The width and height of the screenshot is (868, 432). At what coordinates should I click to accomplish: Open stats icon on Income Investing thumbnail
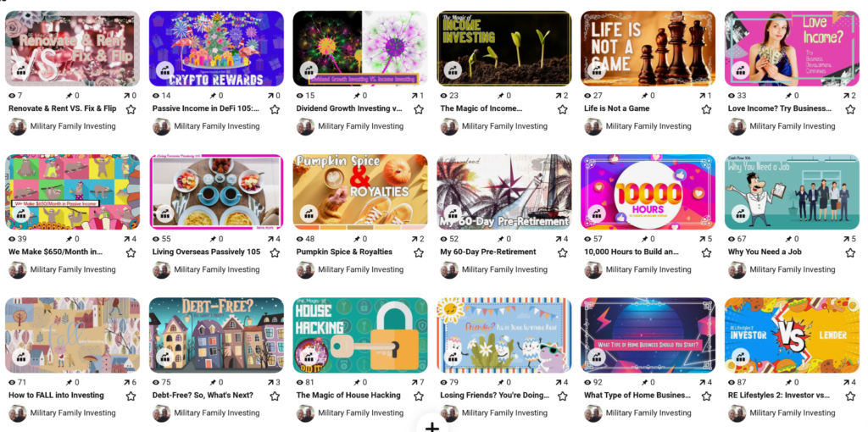(x=453, y=71)
